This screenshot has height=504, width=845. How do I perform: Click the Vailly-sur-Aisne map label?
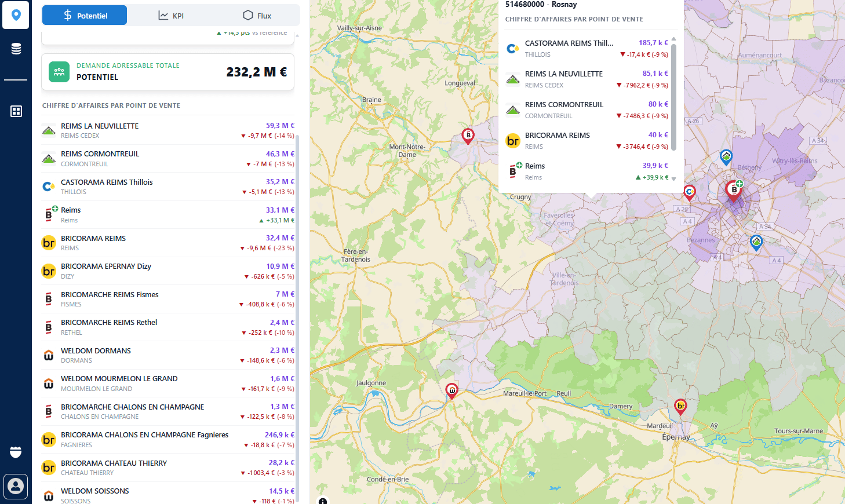coord(359,28)
